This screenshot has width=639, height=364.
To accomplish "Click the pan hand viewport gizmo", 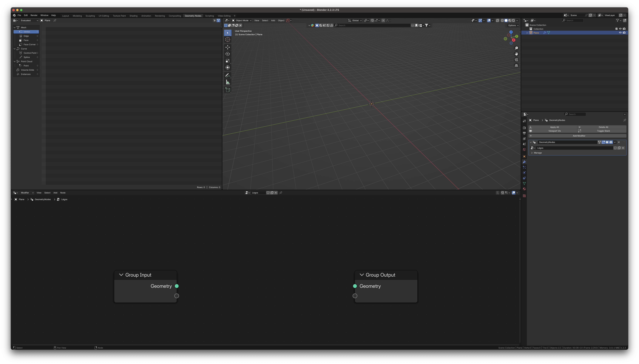I will (x=516, y=54).
